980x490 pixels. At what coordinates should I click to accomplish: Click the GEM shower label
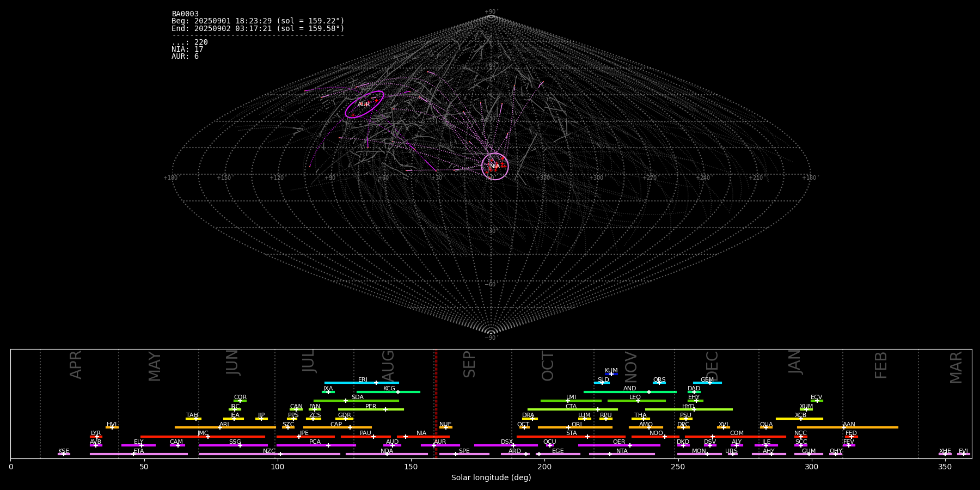tap(707, 380)
